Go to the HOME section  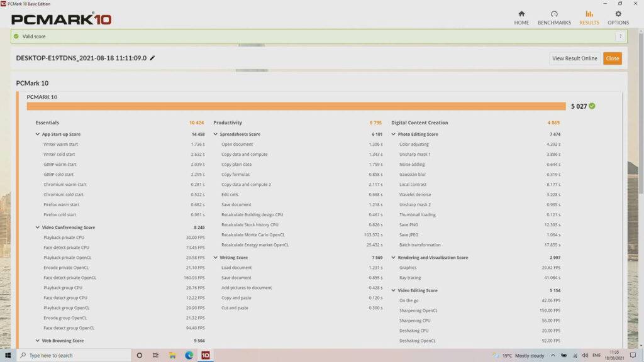coord(521,18)
